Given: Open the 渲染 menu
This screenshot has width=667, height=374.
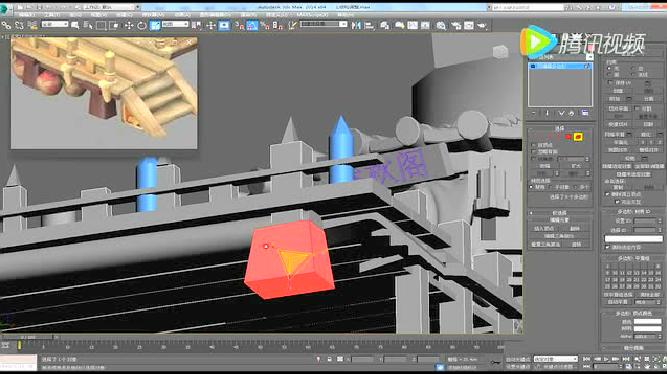Looking at the screenshot, I should point(249,15).
